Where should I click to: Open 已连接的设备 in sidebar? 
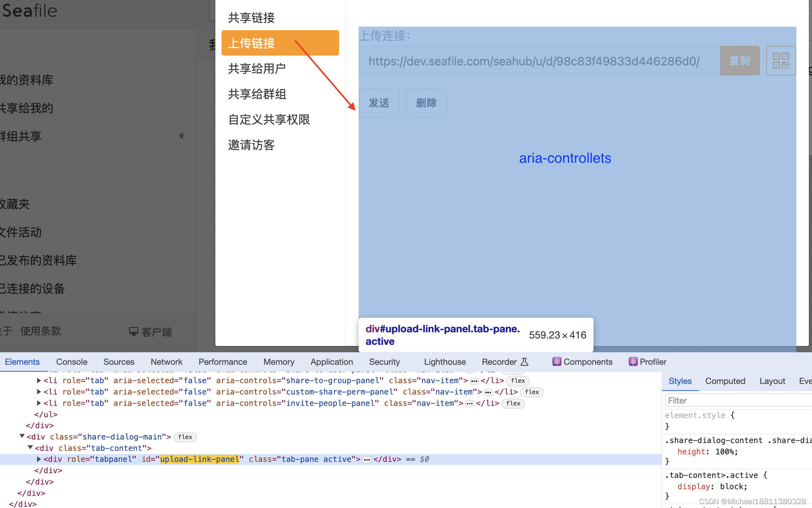[x=32, y=288]
